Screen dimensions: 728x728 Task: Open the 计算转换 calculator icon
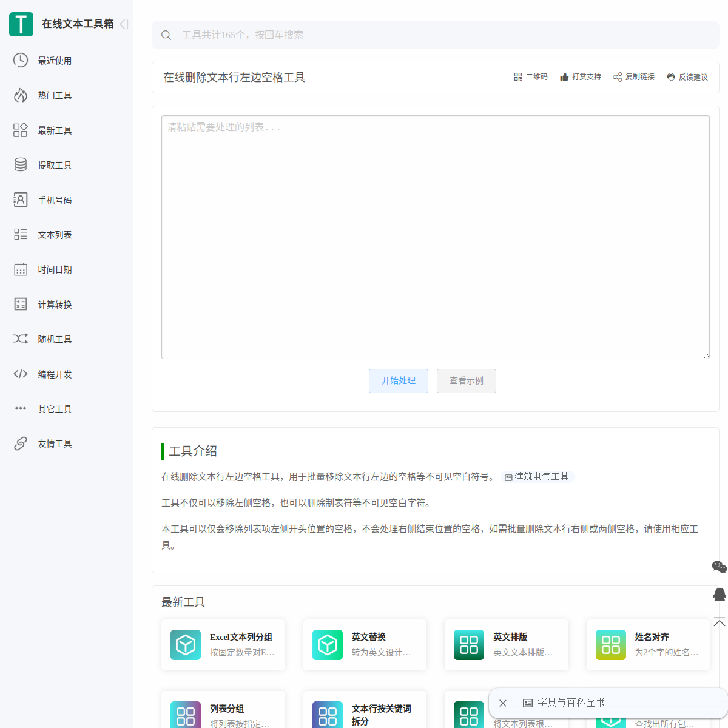[x=21, y=304]
